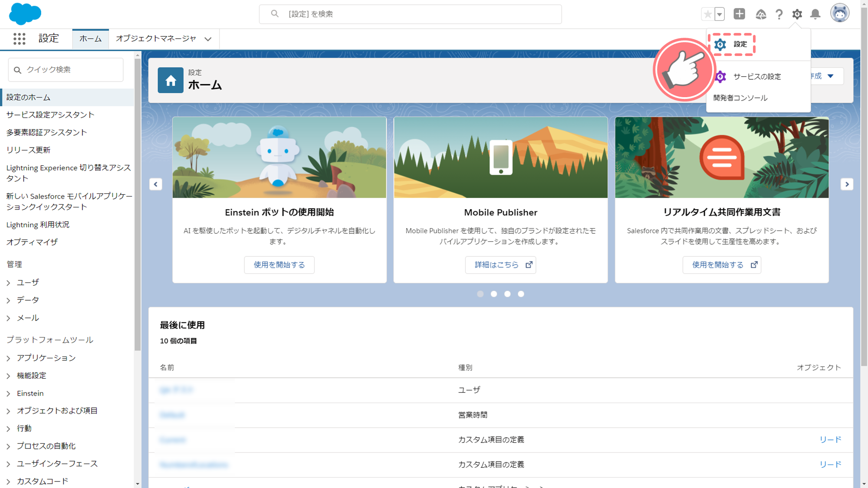Expand the object manager tab chevron
This screenshot has height=488, width=868.
pos(208,39)
